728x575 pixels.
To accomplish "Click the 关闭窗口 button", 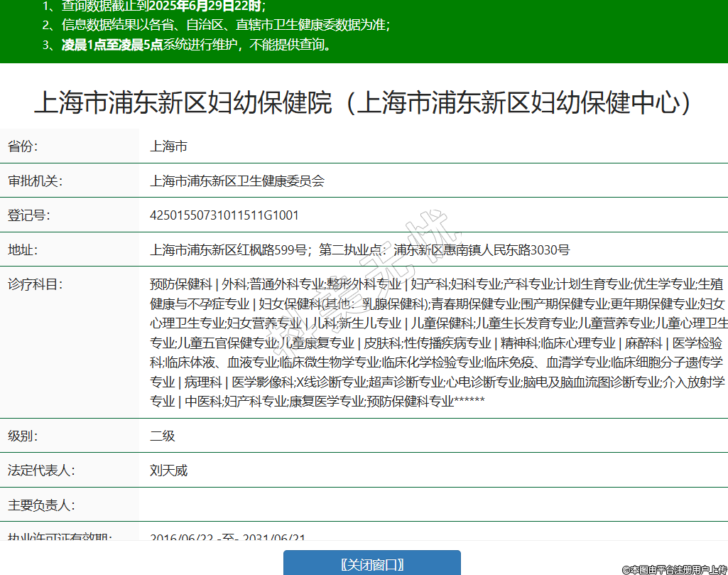I will click(x=372, y=564).
